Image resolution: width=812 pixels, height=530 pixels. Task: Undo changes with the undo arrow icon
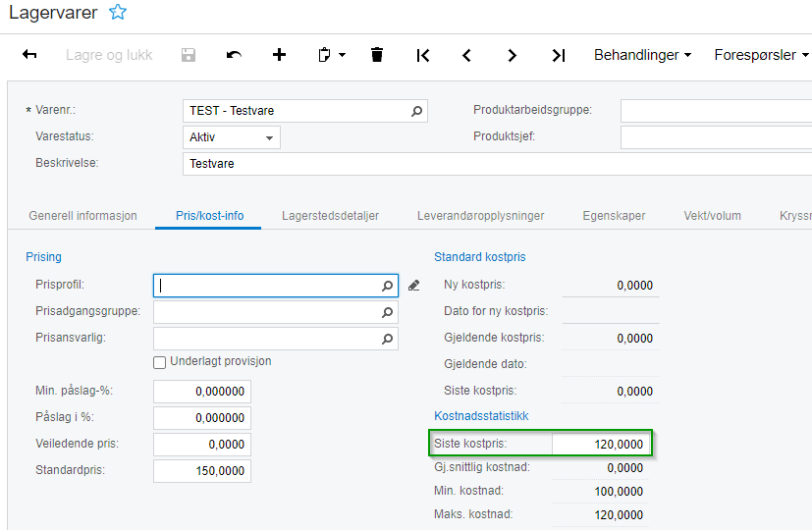[x=234, y=54]
